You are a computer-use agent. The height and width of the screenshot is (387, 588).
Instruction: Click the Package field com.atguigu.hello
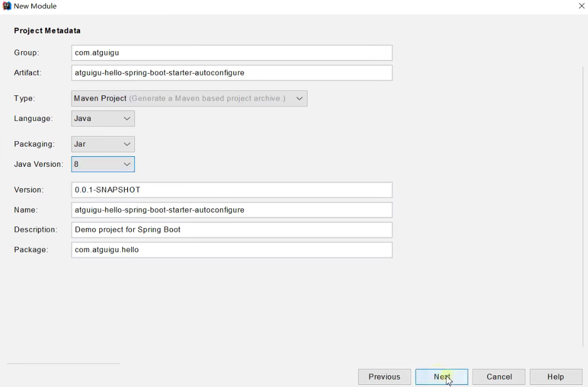click(x=232, y=250)
